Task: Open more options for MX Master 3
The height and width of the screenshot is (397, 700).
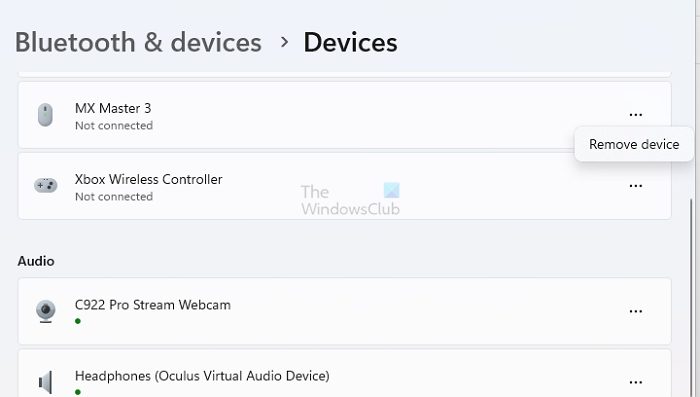Action: coord(635,115)
